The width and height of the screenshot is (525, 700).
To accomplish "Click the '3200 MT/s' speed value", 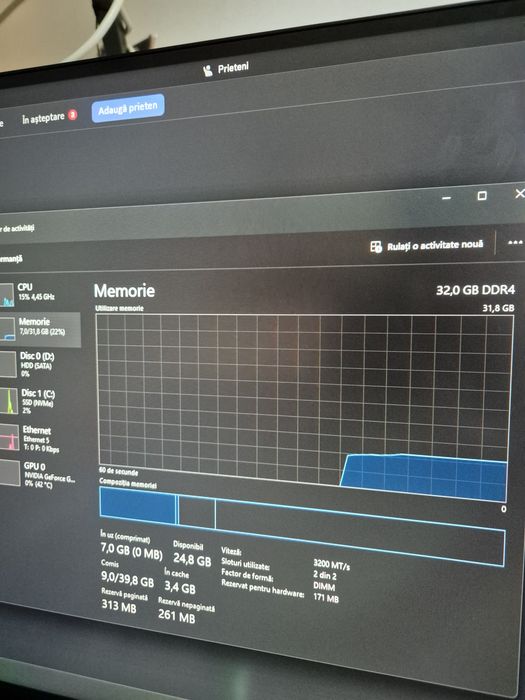I will point(332,565).
